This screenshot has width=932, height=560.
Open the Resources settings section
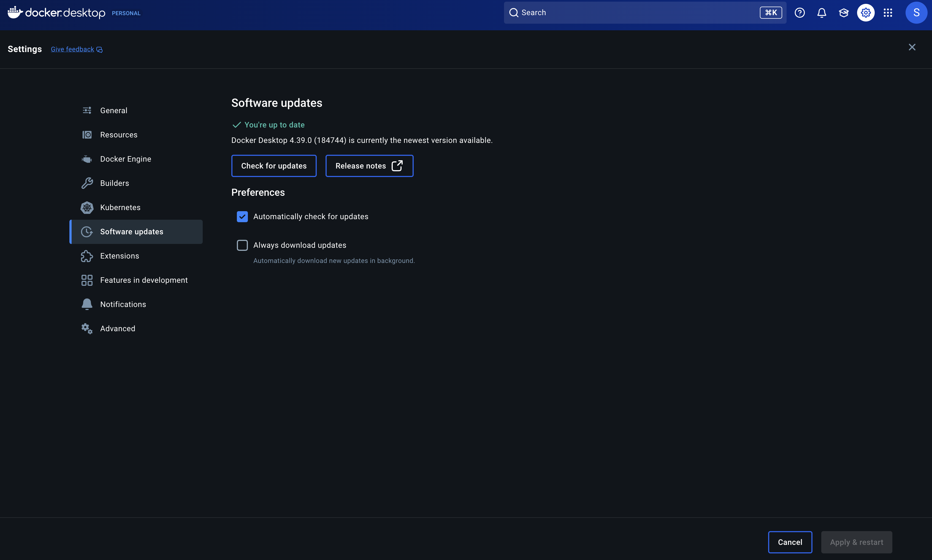click(x=136, y=135)
